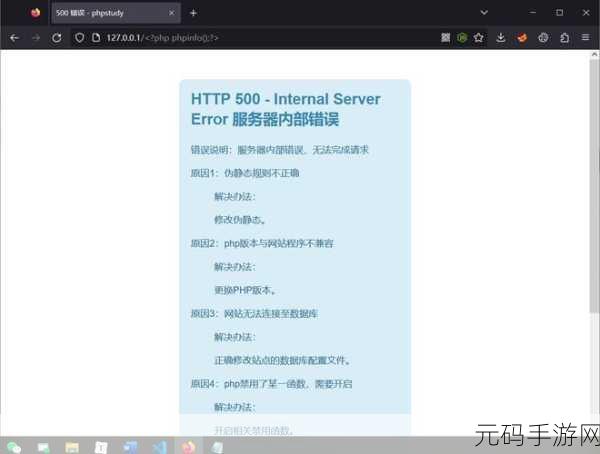Maximize the Firefox window
Image resolution: width=600 pixels, height=454 pixels.
click(559, 13)
